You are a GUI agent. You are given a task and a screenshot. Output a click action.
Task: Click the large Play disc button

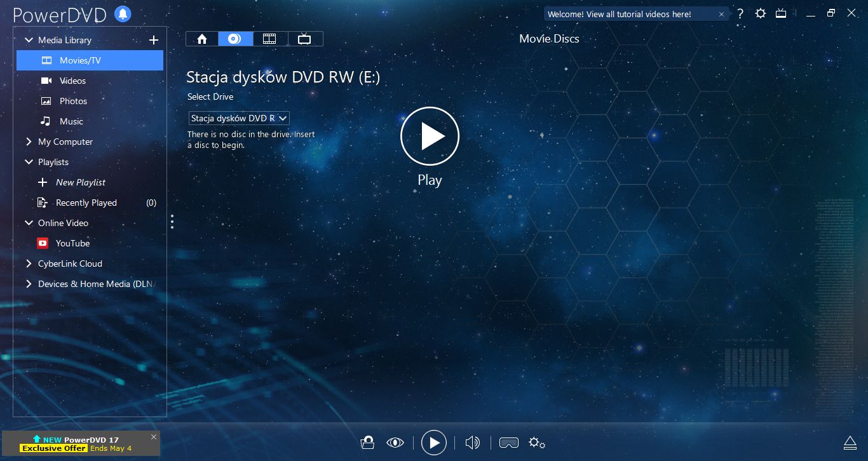(430, 137)
